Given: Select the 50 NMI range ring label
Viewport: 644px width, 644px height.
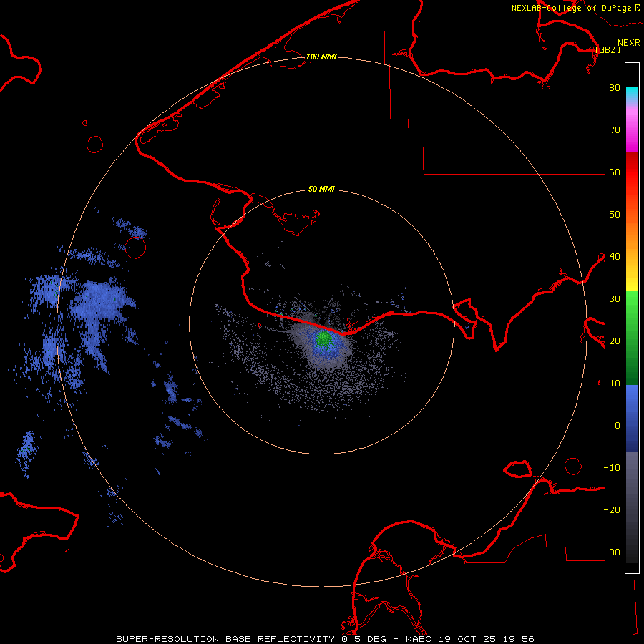Looking at the screenshot, I should [321, 190].
